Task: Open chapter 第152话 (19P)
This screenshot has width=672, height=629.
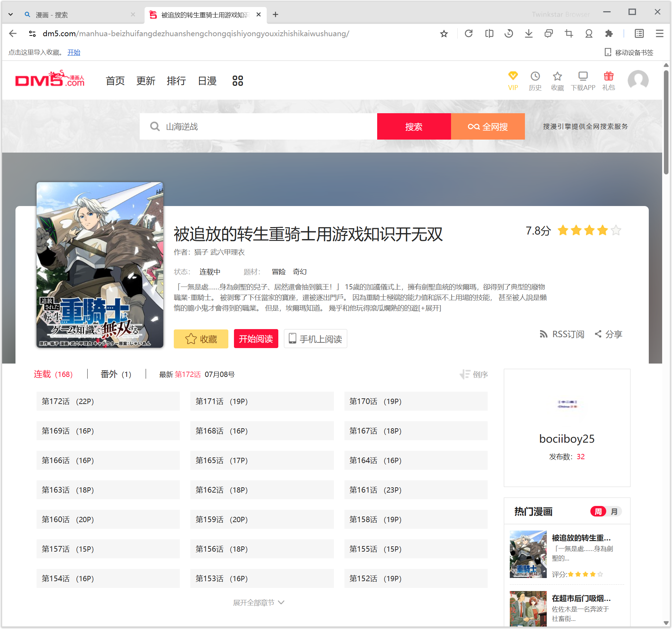Action: coord(416,578)
